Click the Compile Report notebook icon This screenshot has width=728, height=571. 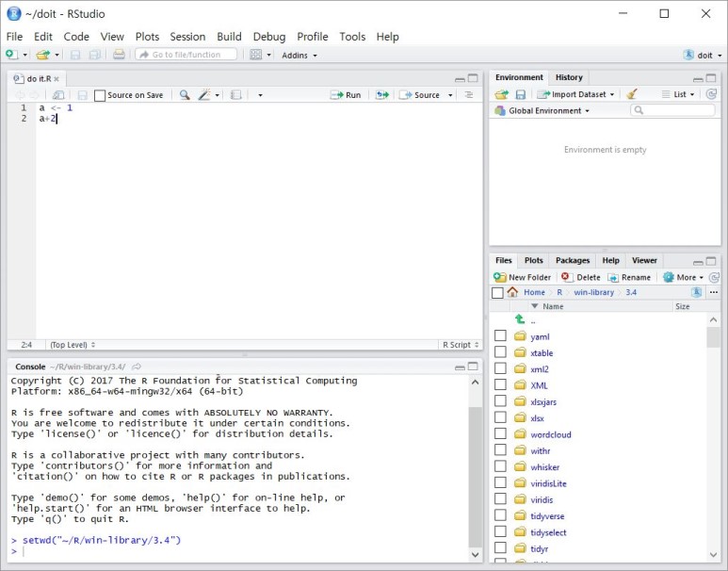point(235,95)
